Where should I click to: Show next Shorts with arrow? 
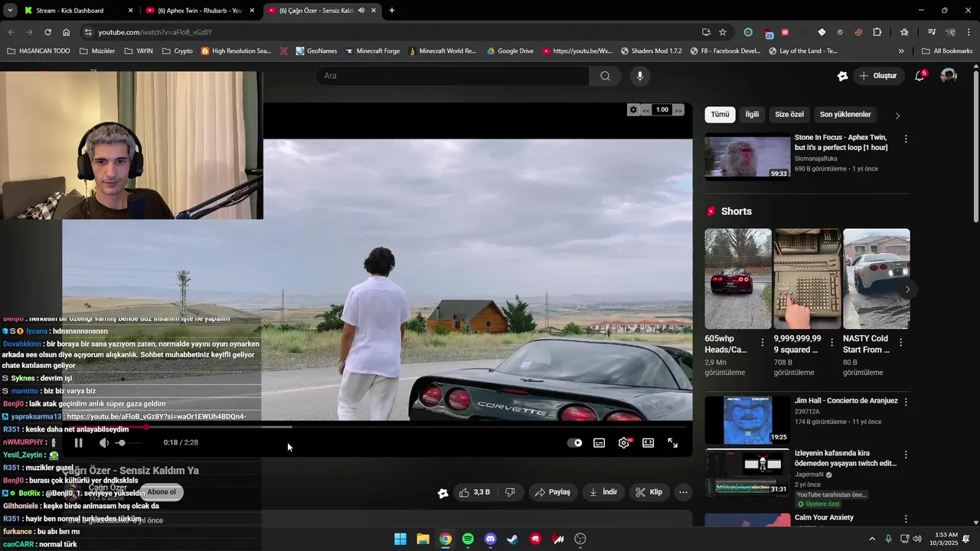point(907,289)
